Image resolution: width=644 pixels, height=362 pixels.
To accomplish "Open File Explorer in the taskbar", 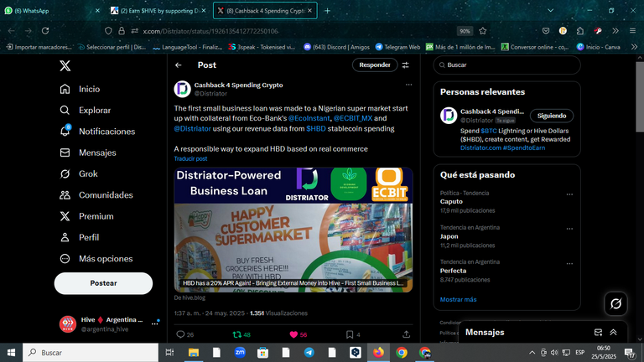I will point(194,353).
